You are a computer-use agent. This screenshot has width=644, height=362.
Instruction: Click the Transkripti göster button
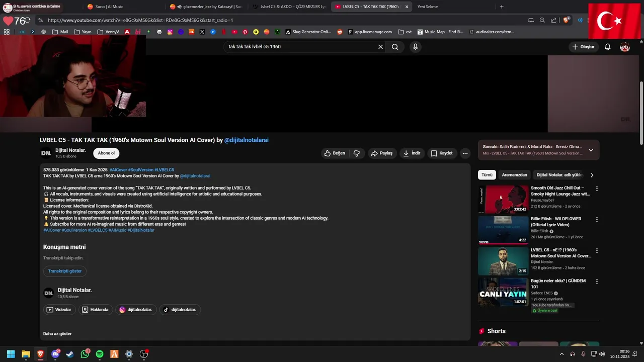65,271
